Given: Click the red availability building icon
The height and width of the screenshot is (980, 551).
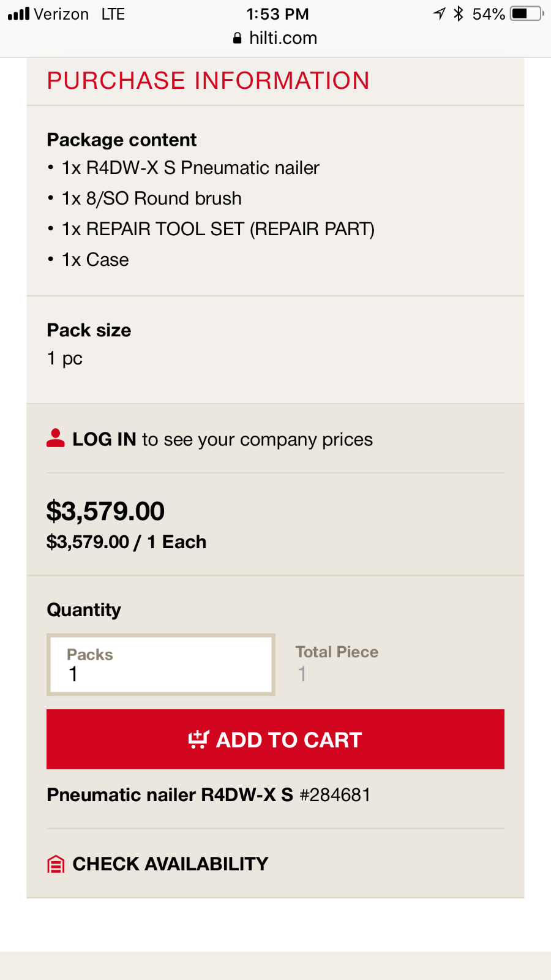Looking at the screenshot, I should [x=56, y=864].
